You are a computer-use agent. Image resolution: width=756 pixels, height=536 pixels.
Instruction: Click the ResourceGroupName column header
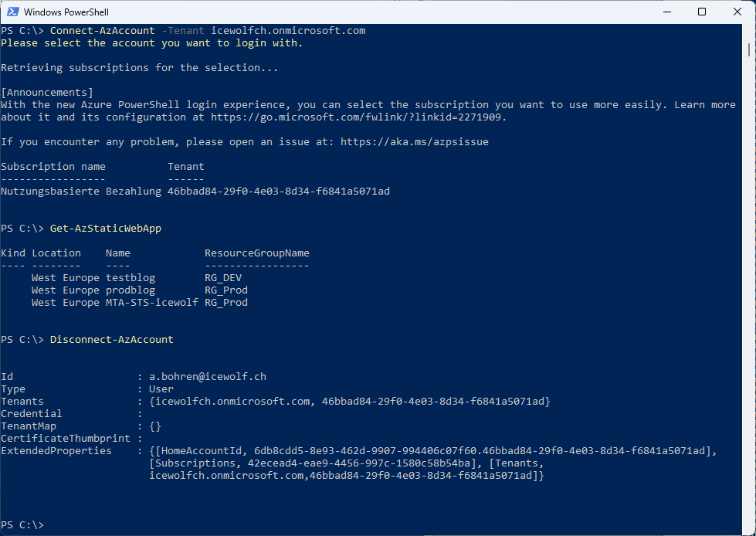[257, 253]
